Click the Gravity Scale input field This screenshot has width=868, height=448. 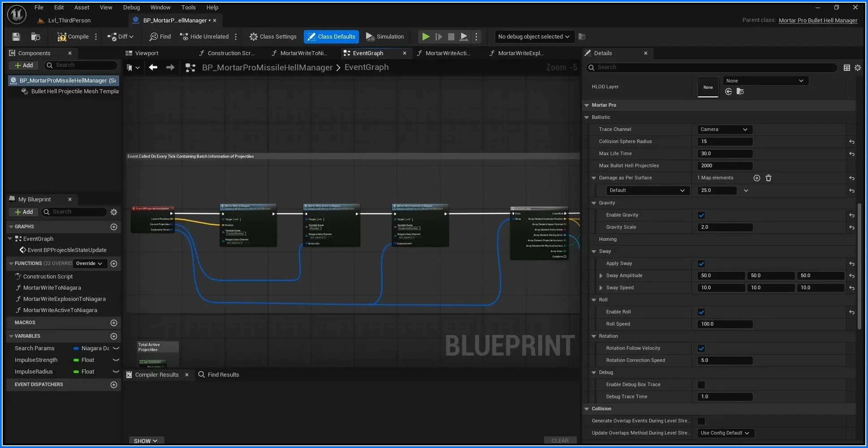point(725,227)
